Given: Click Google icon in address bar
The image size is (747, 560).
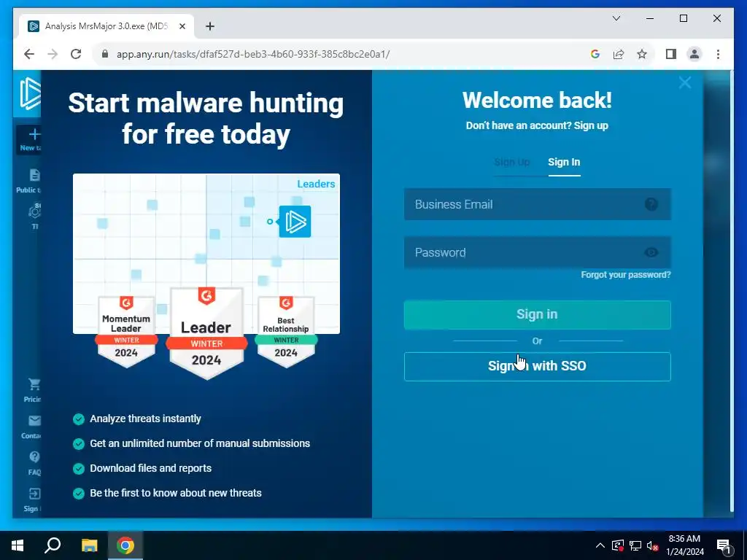Looking at the screenshot, I should [x=595, y=54].
